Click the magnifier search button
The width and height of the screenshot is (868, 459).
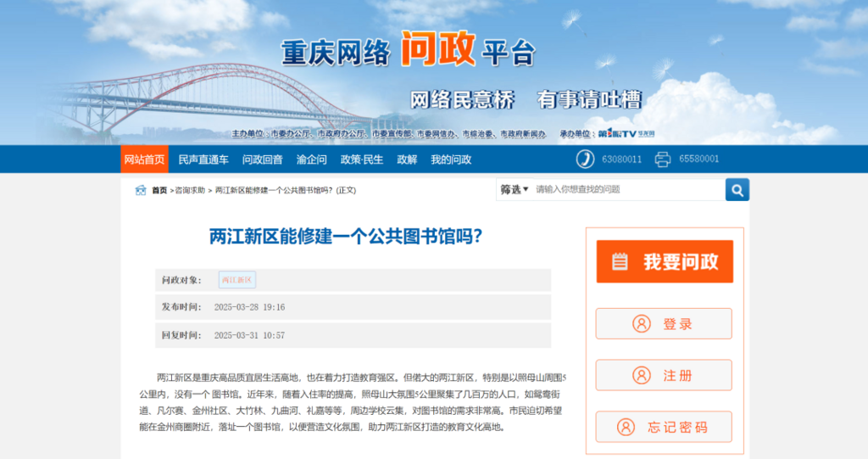[737, 189]
